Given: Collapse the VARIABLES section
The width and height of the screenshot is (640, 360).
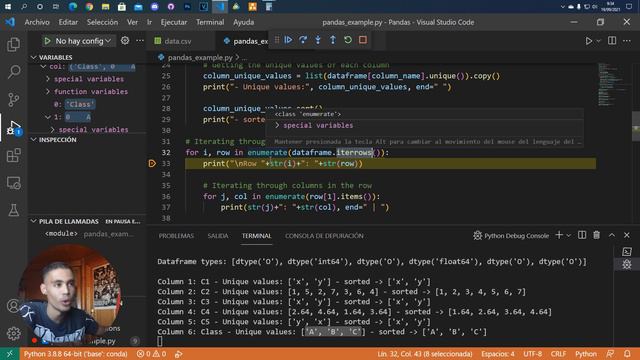Looking at the screenshot, I should point(34,57).
